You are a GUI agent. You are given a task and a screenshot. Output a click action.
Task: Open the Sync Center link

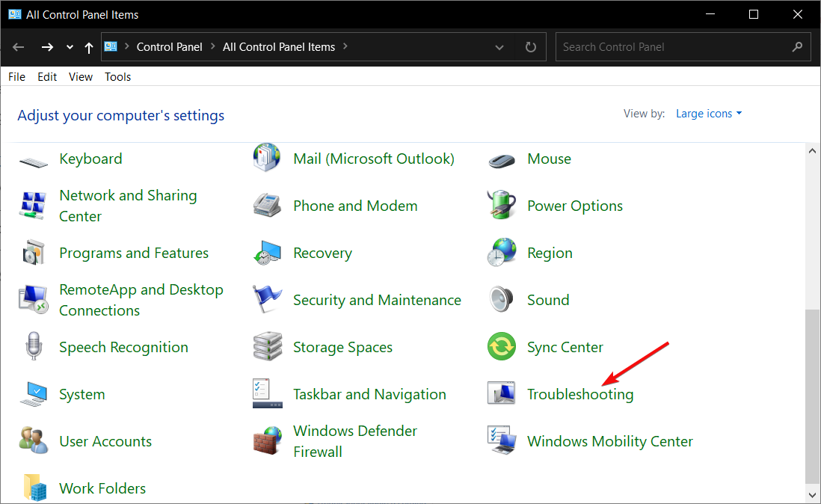565,347
